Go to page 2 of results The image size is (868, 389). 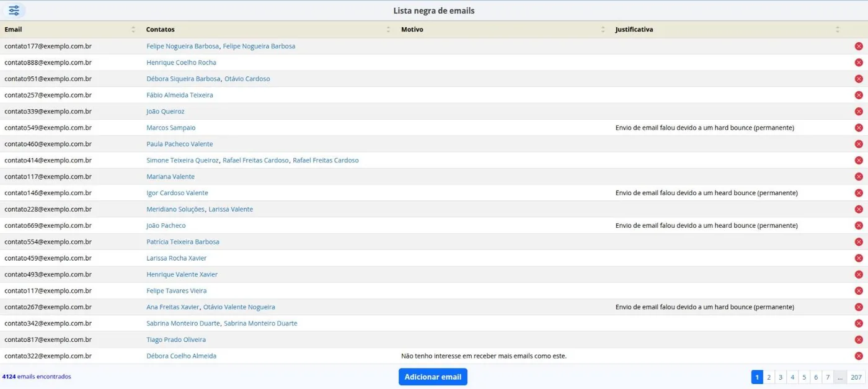click(x=769, y=377)
